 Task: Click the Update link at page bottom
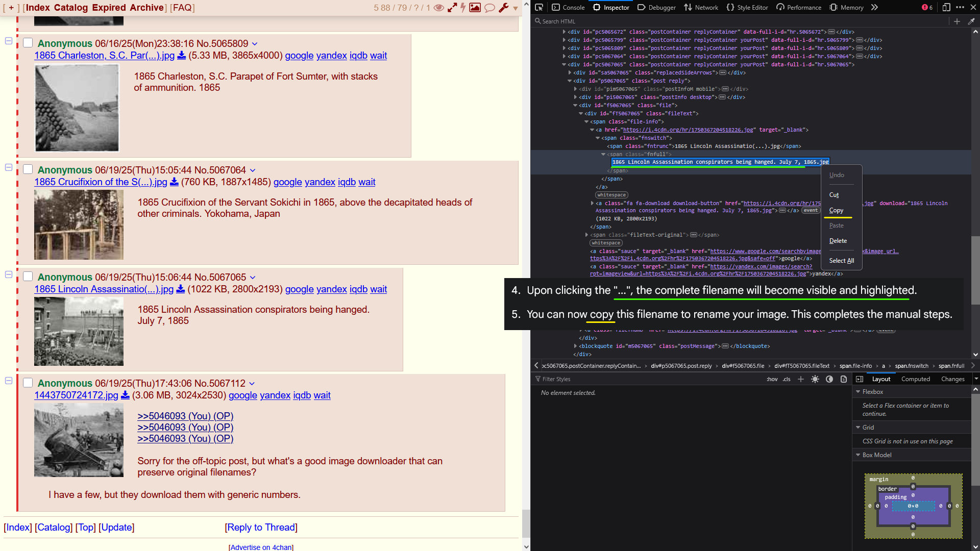[x=116, y=528]
